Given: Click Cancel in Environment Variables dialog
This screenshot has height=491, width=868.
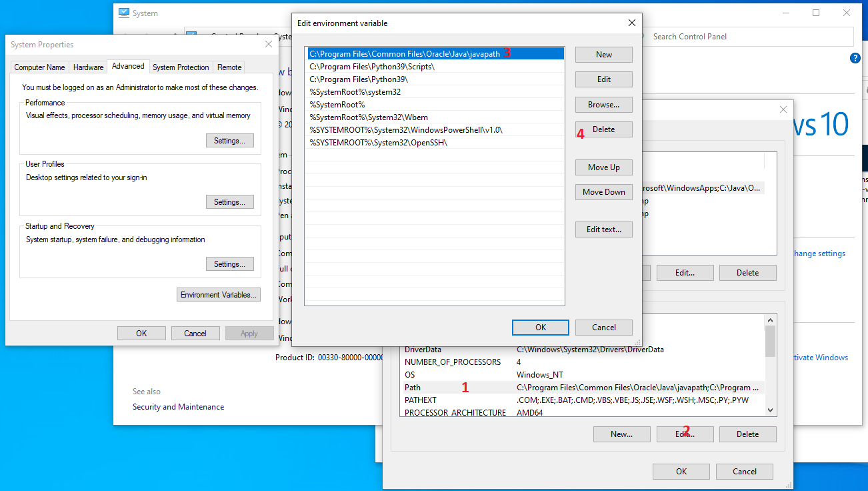Looking at the screenshot, I should [x=745, y=472].
